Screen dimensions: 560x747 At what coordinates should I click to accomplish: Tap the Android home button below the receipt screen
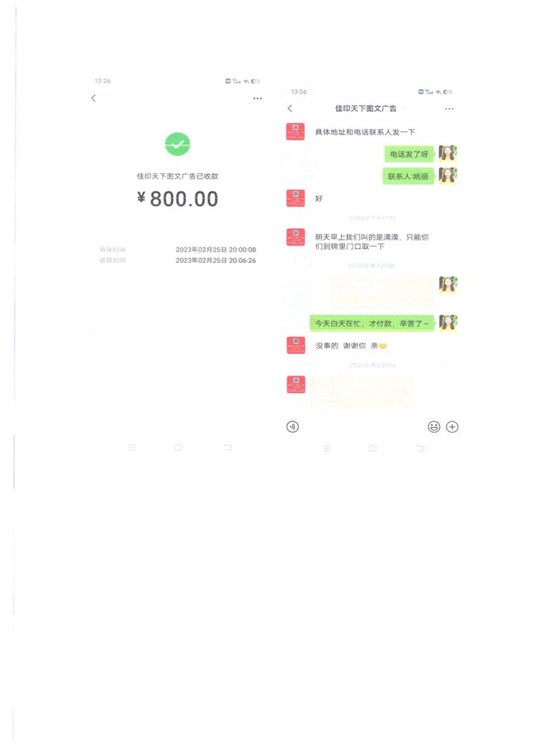(x=178, y=447)
